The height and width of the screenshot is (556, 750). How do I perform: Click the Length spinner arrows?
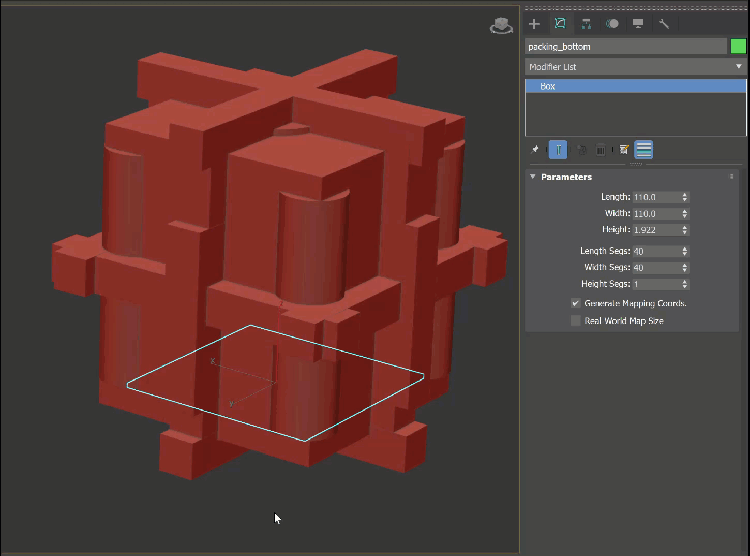pyautogui.click(x=685, y=197)
